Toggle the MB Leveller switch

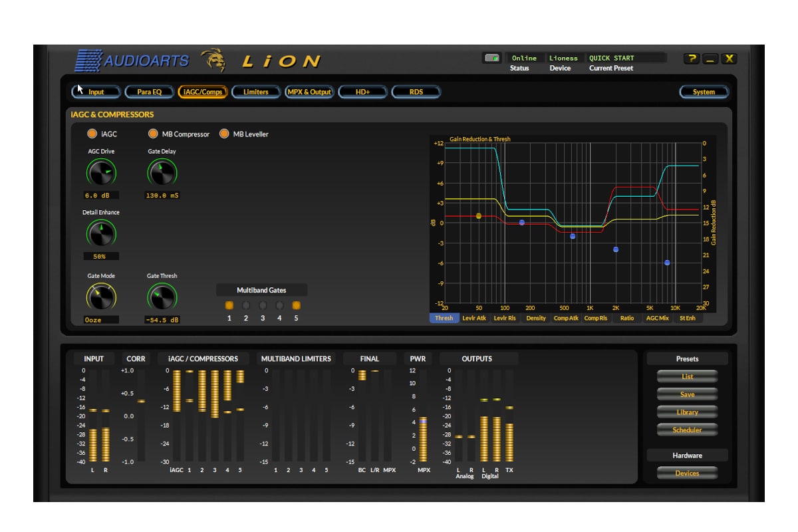click(x=224, y=134)
